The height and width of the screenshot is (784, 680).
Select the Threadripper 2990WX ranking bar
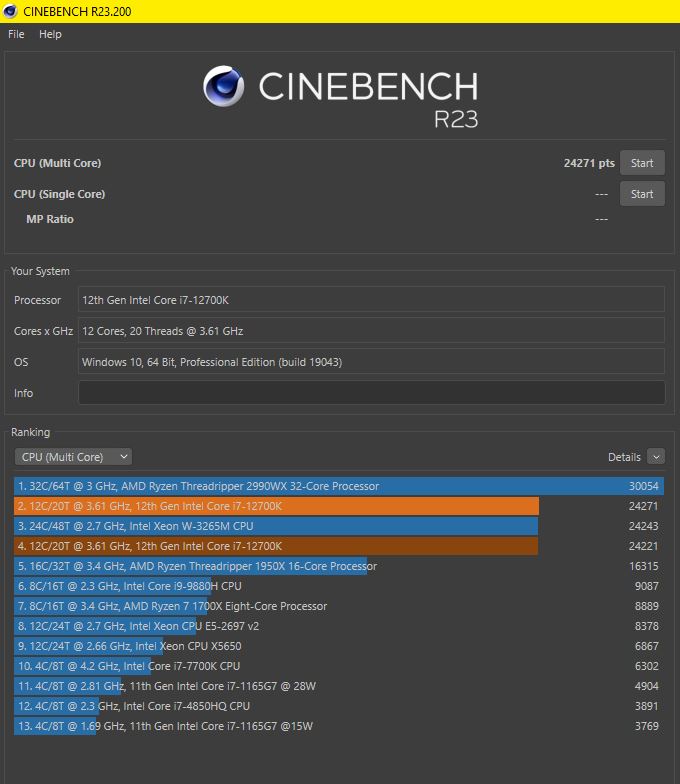click(x=339, y=486)
